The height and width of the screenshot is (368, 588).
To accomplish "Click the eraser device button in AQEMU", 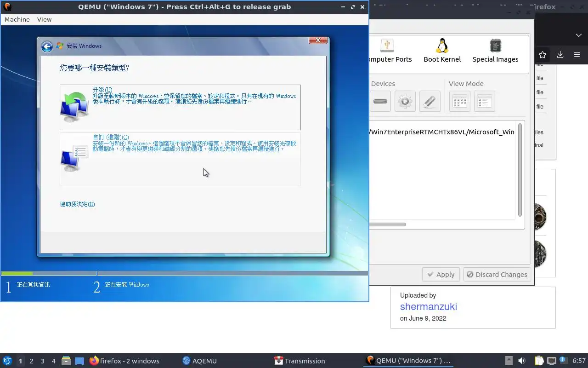I will click(x=430, y=101).
